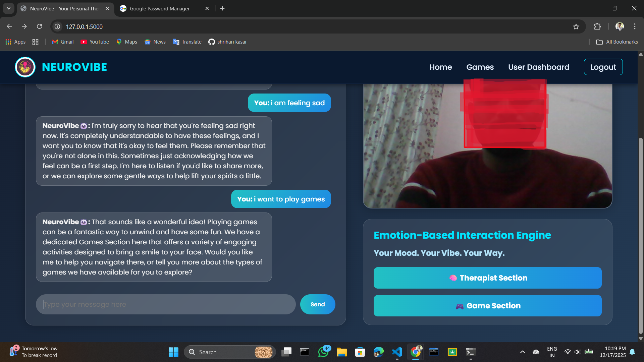This screenshot has width=644, height=362.
Task: Open the browser Extensions puzzle icon
Action: [597, 26]
